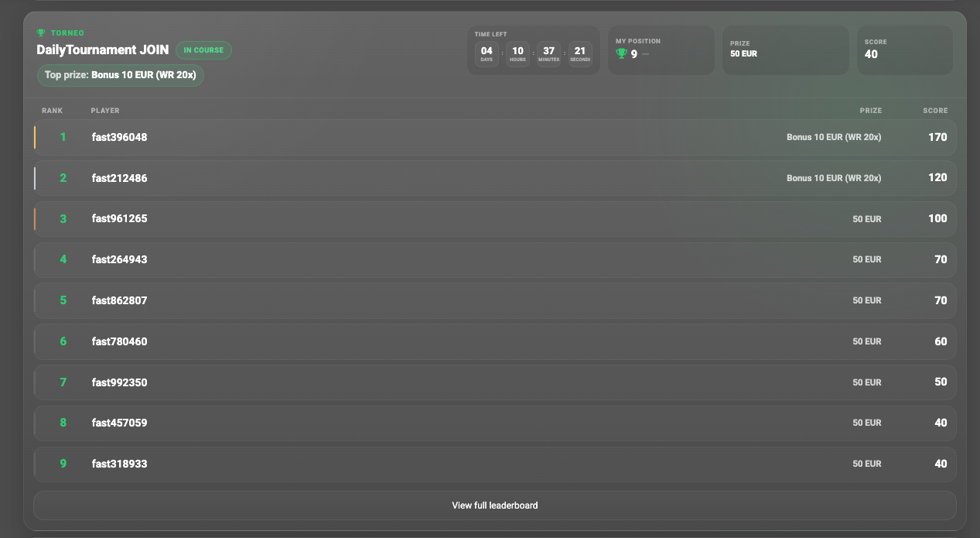The height and width of the screenshot is (538, 980).
Task: Click the trophy icon beside TORNEO label
Action: pos(41,33)
